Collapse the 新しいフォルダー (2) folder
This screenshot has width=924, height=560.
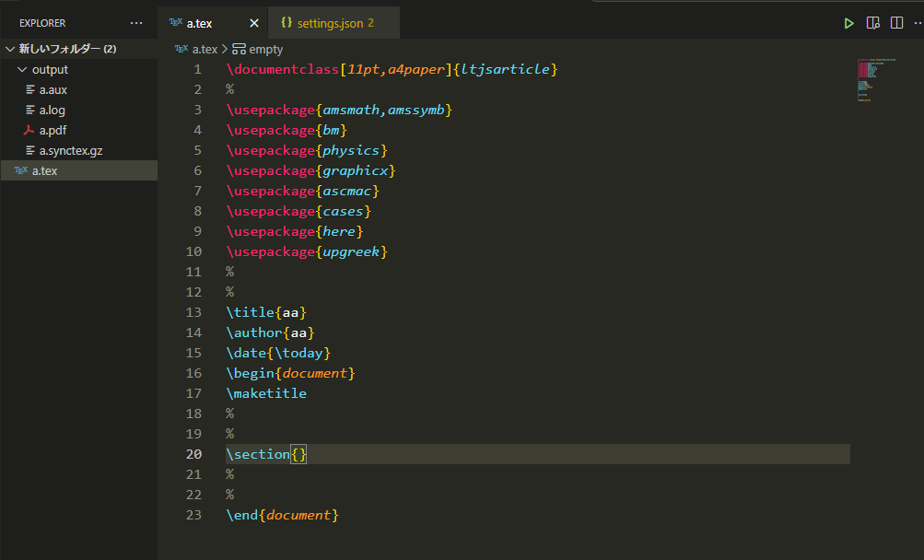(11, 48)
